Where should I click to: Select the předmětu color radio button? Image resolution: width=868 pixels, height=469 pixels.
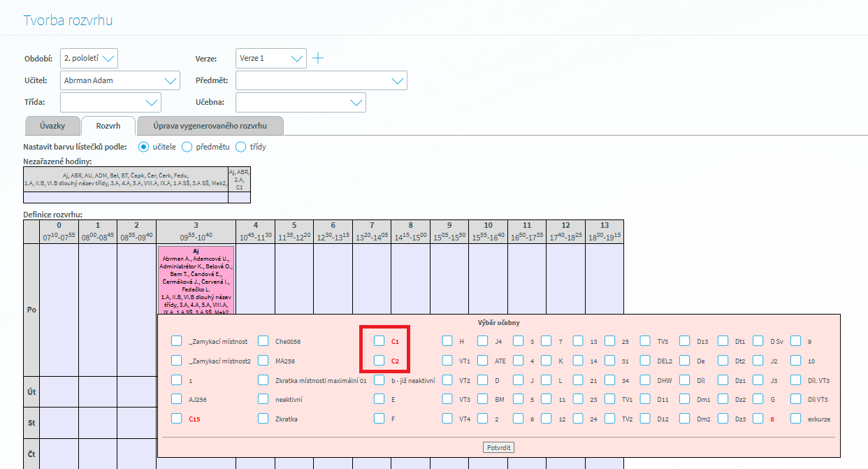pyautogui.click(x=187, y=147)
